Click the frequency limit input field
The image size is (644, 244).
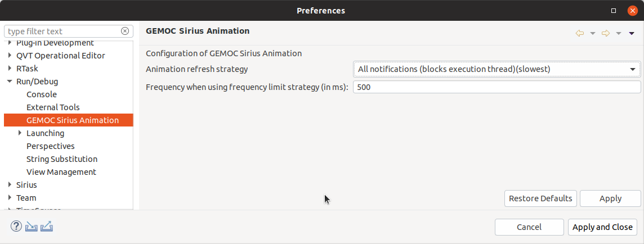[496, 87]
